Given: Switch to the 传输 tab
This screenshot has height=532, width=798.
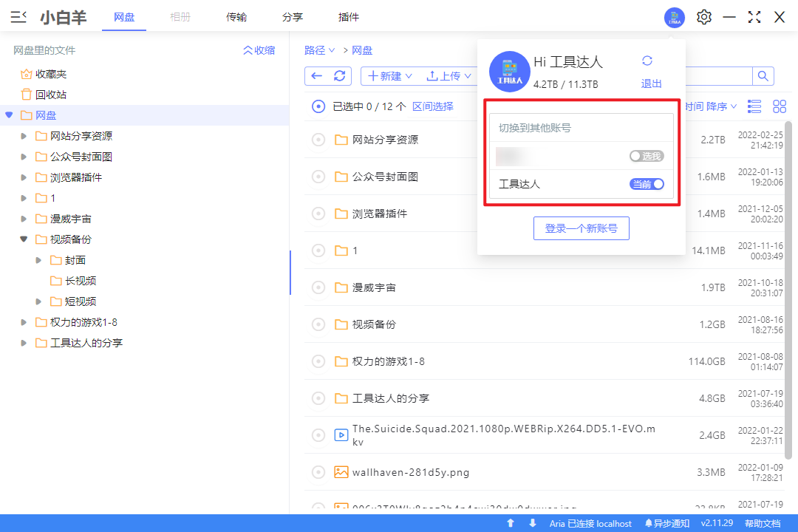Looking at the screenshot, I should click(x=236, y=17).
